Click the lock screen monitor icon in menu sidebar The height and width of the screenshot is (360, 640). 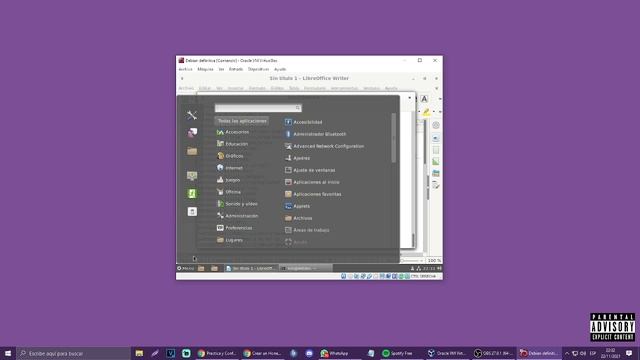coord(192,176)
